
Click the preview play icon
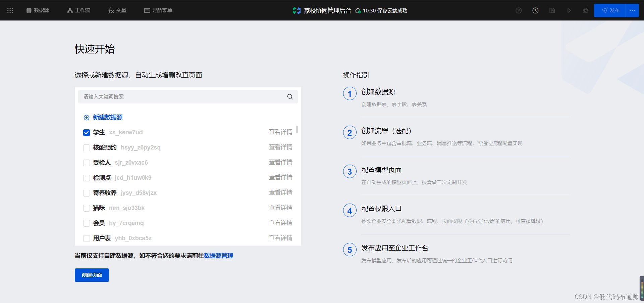click(569, 10)
